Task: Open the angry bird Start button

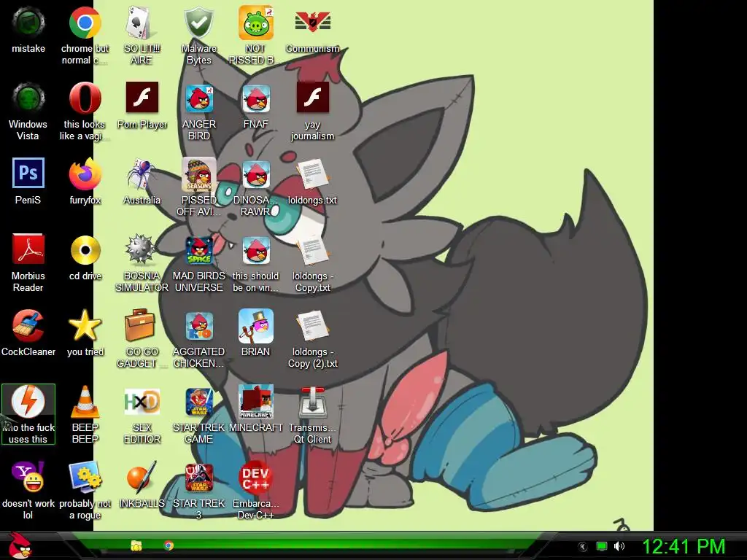Action: tap(20, 545)
